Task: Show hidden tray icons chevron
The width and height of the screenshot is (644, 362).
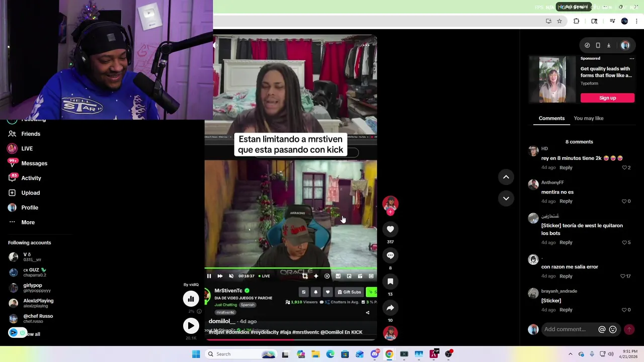Action: click(x=571, y=354)
